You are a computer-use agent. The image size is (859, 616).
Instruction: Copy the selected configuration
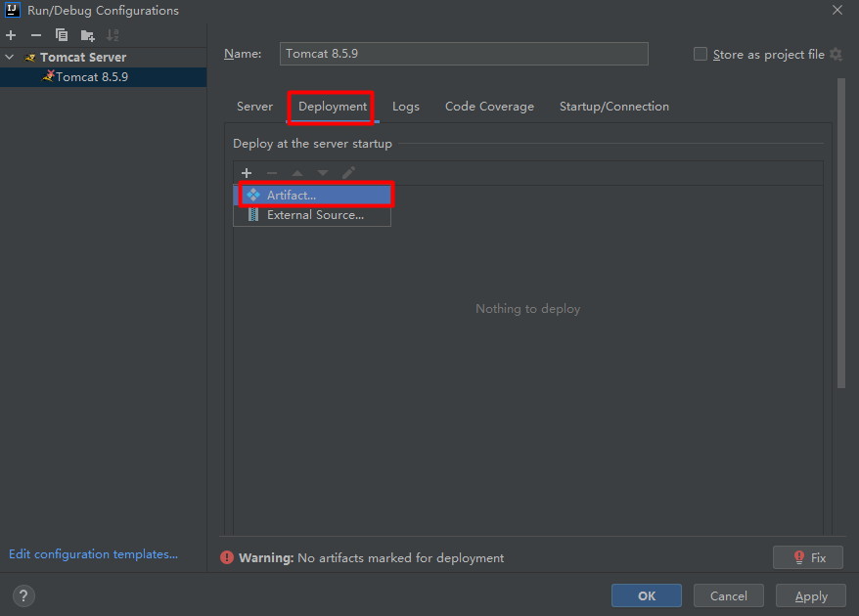62,35
